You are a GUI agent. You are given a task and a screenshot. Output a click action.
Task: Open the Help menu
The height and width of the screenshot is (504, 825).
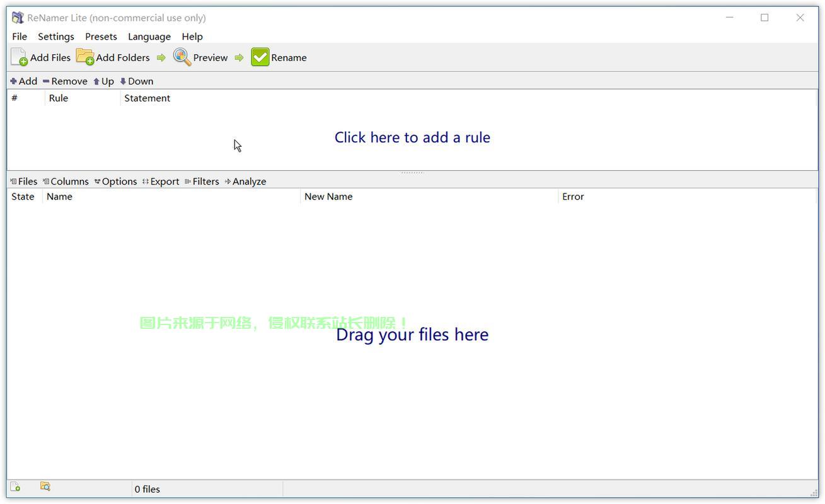[192, 37]
